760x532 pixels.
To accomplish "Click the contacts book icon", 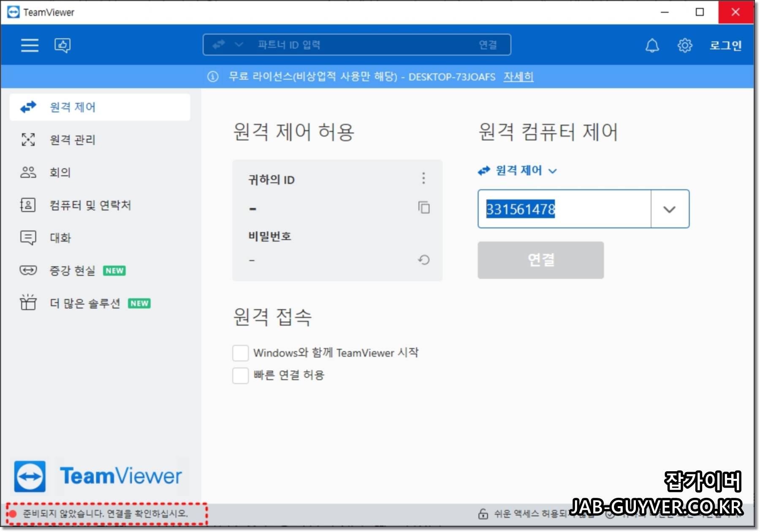I will (x=28, y=205).
